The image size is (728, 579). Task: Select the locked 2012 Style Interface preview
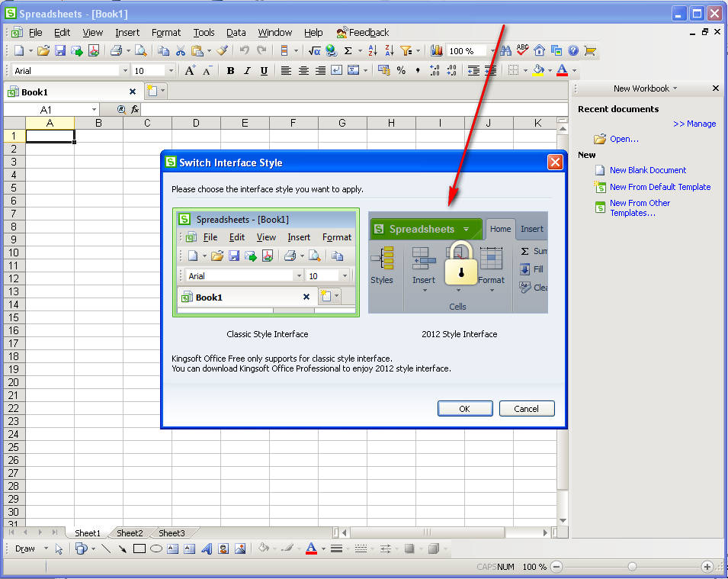point(458,262)
